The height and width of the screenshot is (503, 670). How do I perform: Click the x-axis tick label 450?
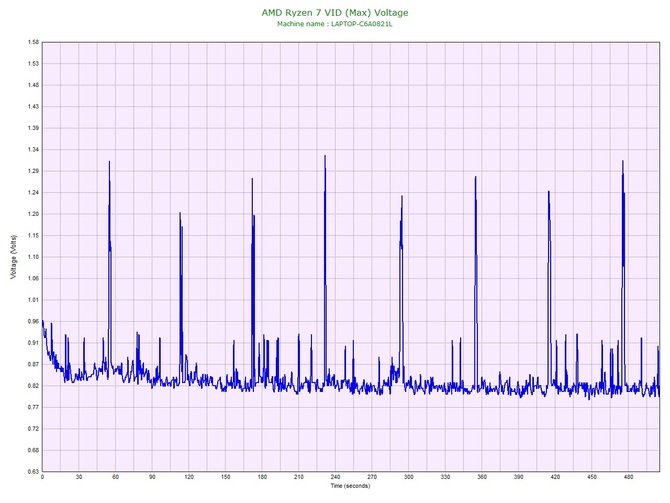(x=592, y=477)
